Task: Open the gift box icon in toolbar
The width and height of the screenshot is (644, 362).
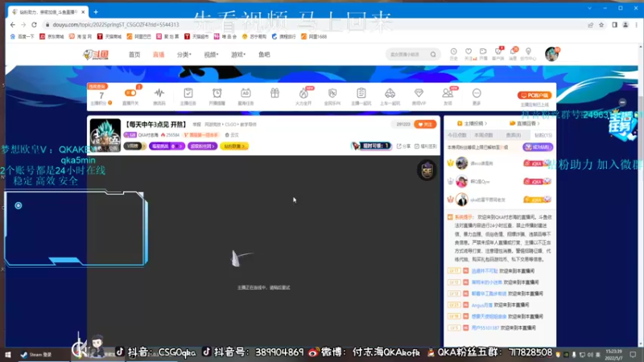Action: click(275, 93)
